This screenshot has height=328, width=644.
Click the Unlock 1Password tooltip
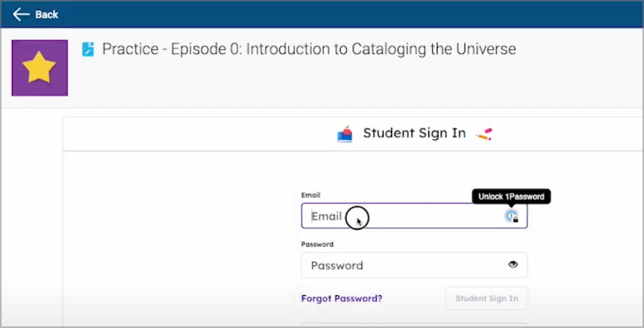point(511,196)
